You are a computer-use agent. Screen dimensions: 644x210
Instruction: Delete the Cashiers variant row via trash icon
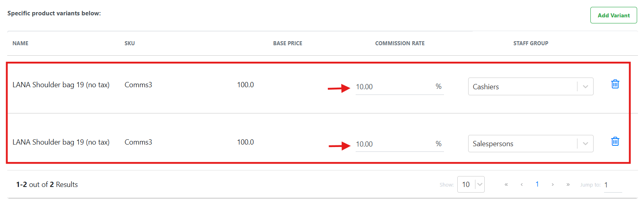coord(615,84)
